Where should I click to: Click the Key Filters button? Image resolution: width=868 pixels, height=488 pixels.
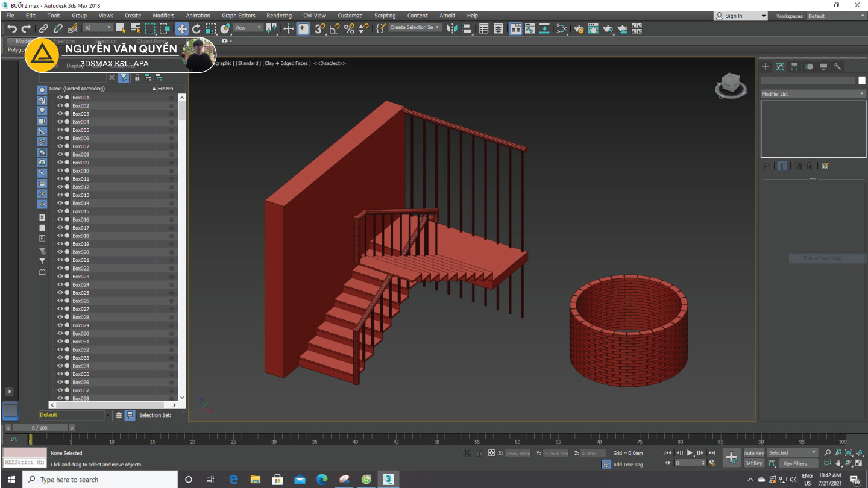coord(797,463)
